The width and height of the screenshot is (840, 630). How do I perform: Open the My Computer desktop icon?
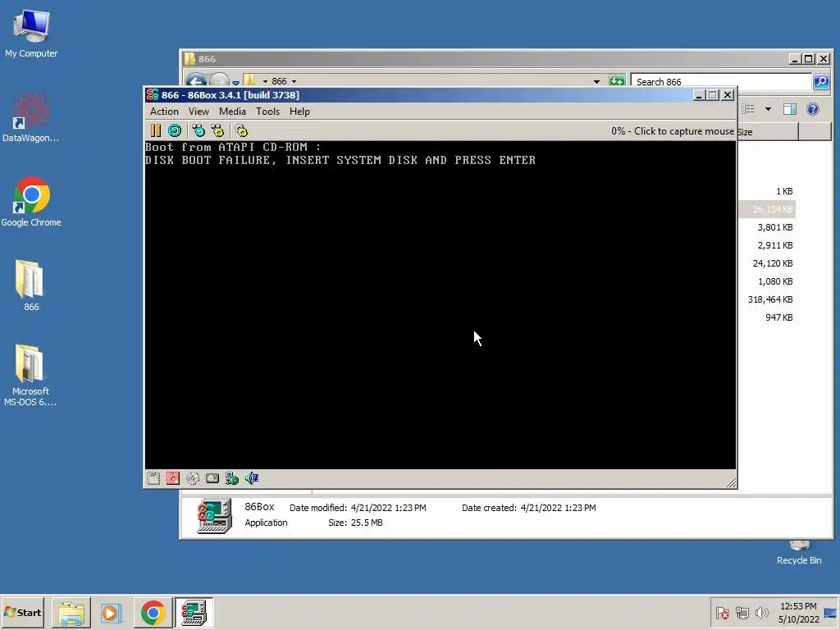click(31, 34)
